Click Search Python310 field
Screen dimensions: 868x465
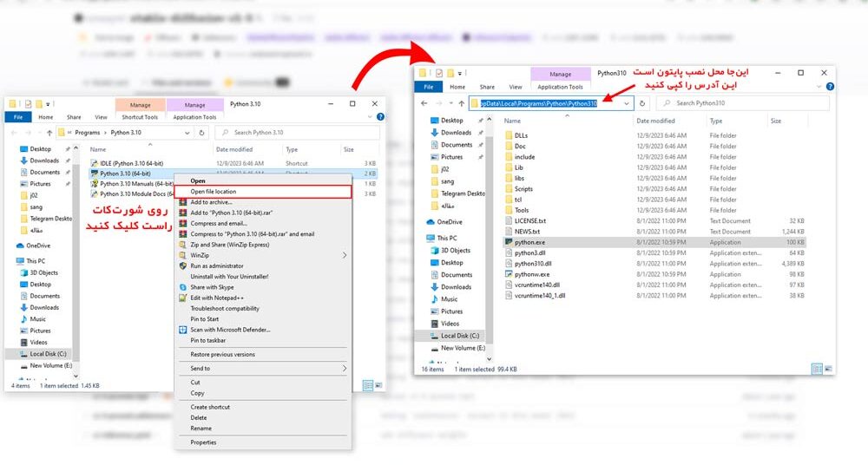tap(742, 103)
